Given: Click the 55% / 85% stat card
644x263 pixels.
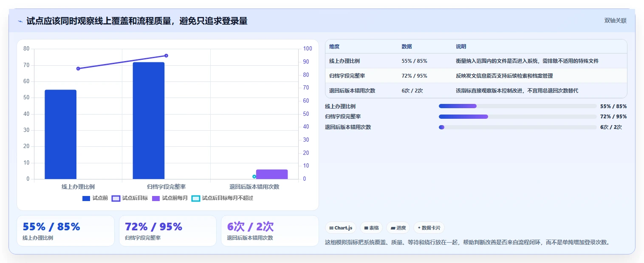Looking at the screenshot, I should (65, 231).
